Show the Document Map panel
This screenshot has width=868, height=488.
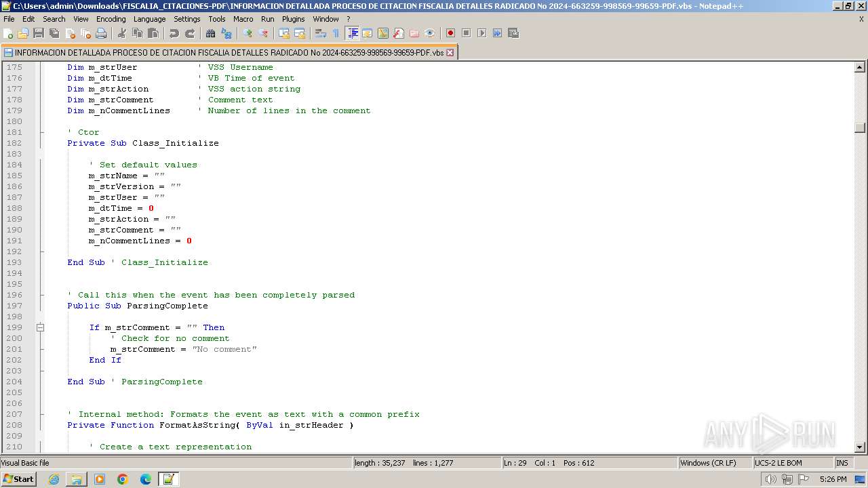click(x=383, y=33)
